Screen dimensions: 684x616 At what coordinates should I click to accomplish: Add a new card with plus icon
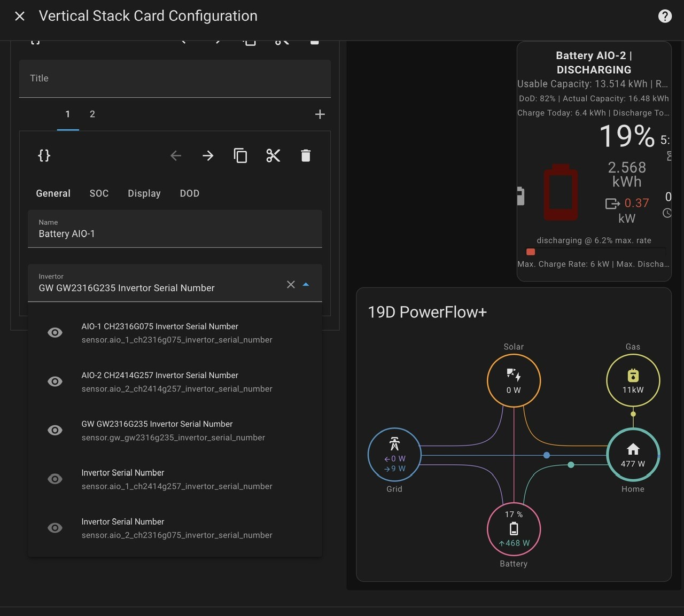(320, 114)
